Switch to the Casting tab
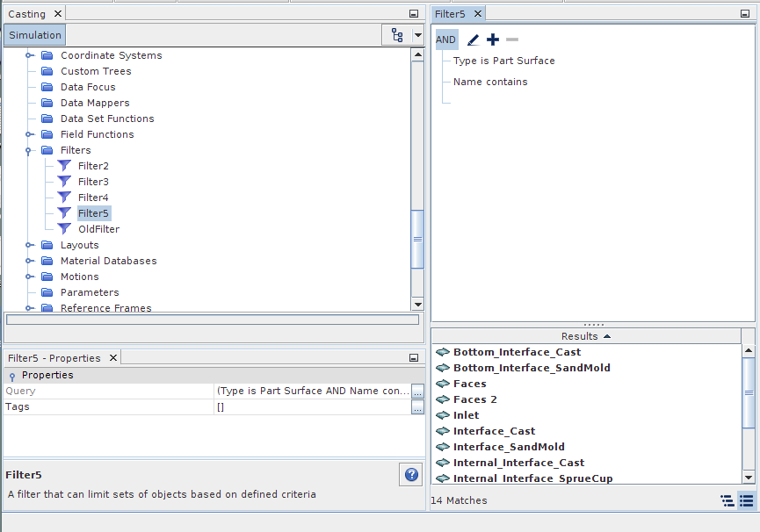 27,14
